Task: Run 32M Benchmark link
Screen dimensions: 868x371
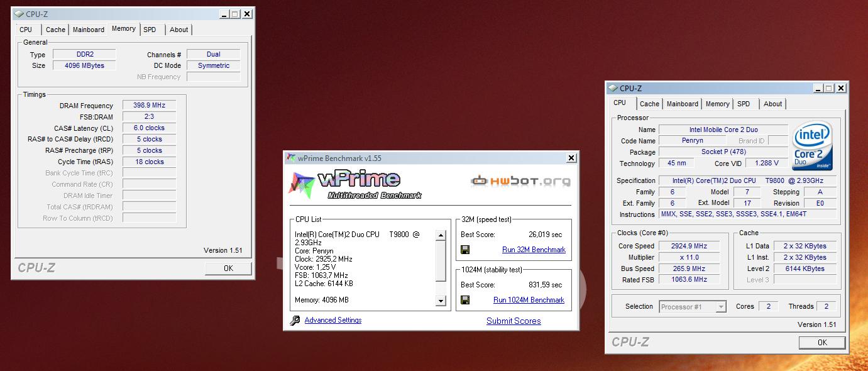Action: [x=534, y=250]
